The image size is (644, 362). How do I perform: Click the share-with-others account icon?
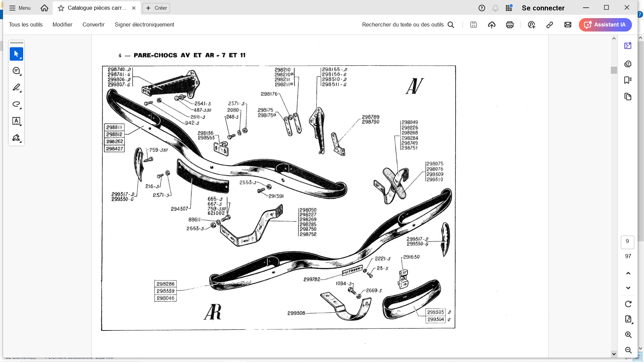tap(531, 25)
